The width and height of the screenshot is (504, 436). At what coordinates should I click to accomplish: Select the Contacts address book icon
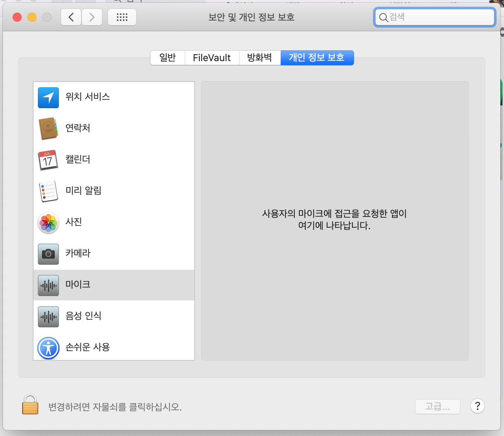tap(48, 129)
